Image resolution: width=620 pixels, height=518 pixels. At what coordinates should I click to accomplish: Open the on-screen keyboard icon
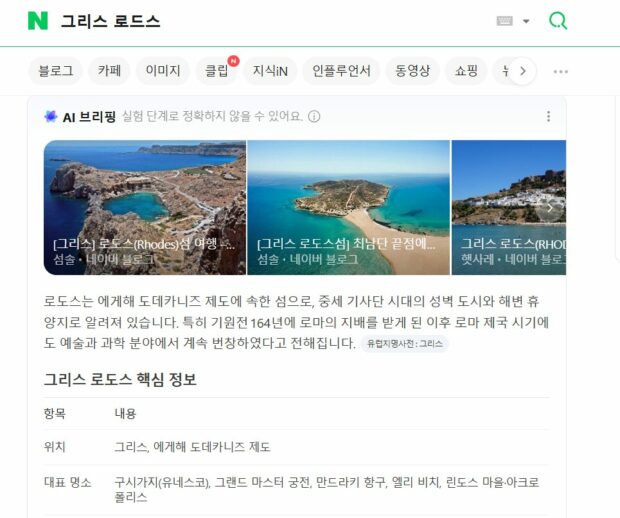click(x=505, y=21)
